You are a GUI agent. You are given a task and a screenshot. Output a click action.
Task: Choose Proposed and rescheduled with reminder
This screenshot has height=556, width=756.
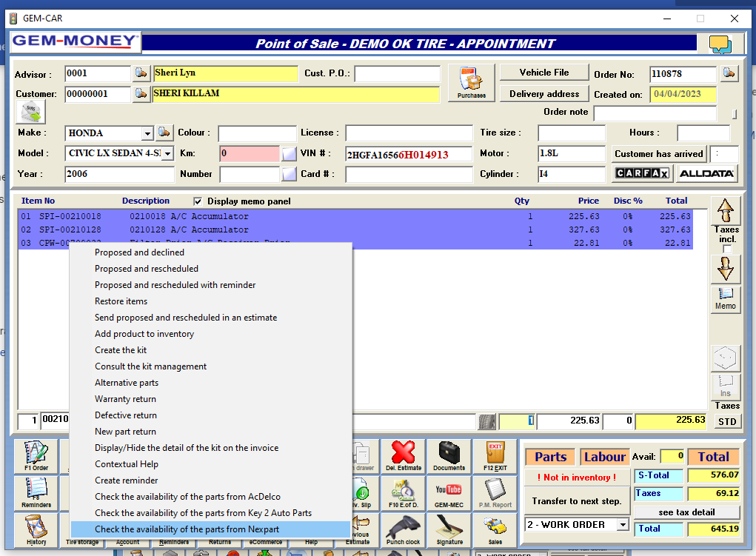(x=175, y=285)
